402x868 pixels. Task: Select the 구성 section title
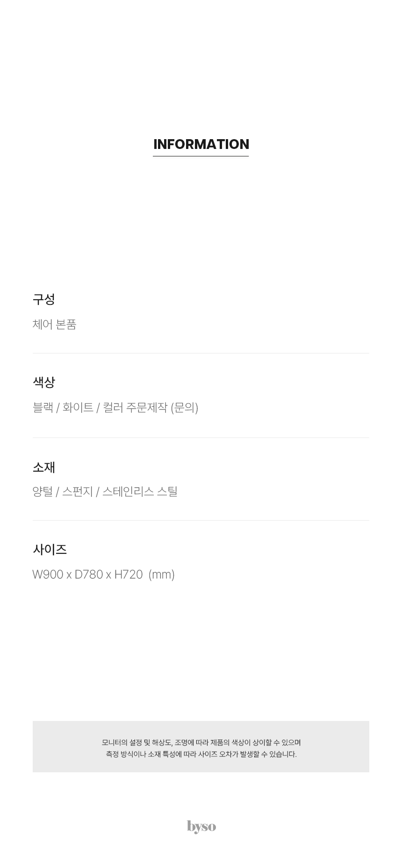pyautogui.click(x=44, y=299)
